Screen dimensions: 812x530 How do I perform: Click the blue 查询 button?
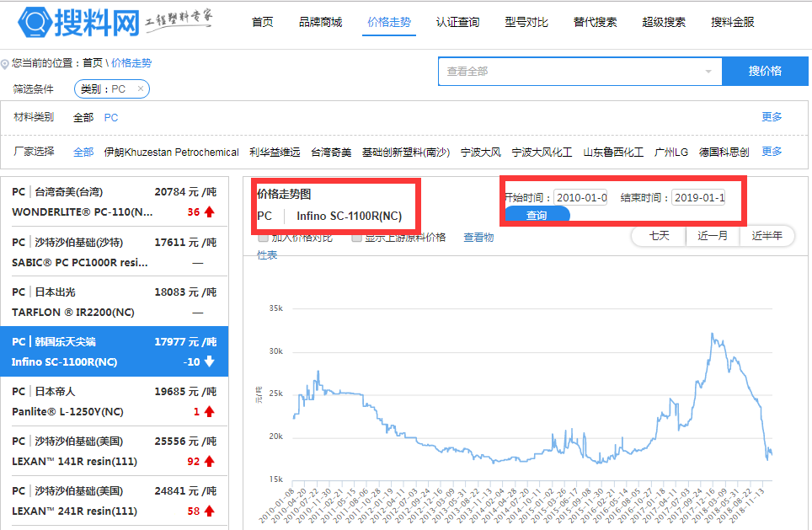coord(537,216)
